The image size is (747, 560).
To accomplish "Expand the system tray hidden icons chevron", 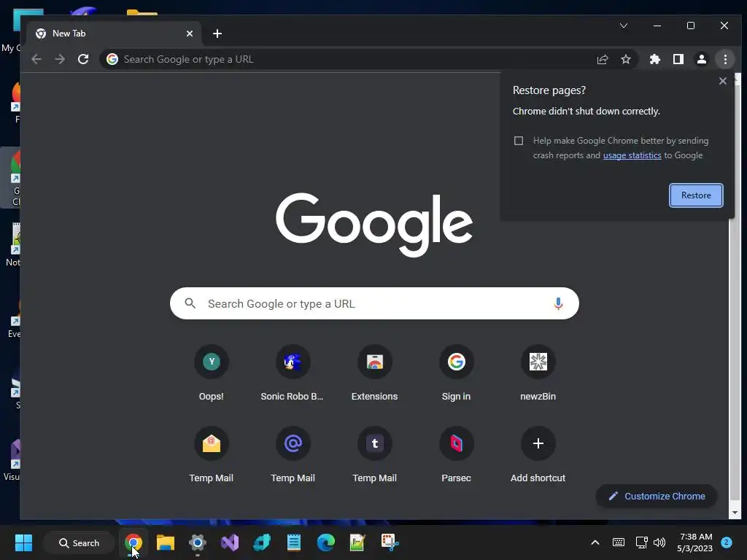I will [595, 542].
